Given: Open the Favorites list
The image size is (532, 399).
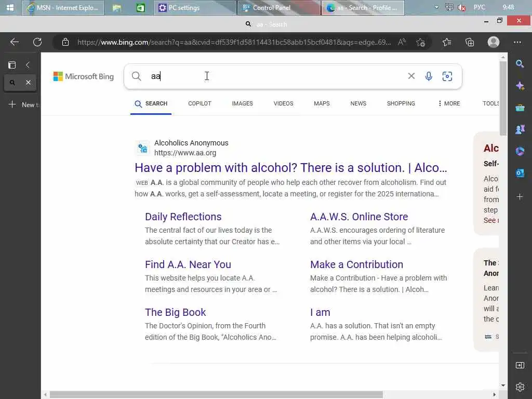Looking at the screenshot, I should (x=447, y=42).
